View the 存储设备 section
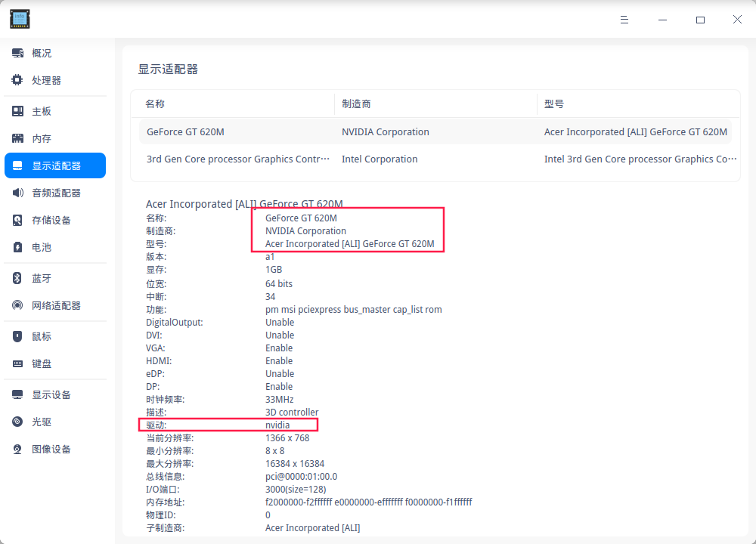The width and height of the screenshot is (756, 544). pos(55,220)
